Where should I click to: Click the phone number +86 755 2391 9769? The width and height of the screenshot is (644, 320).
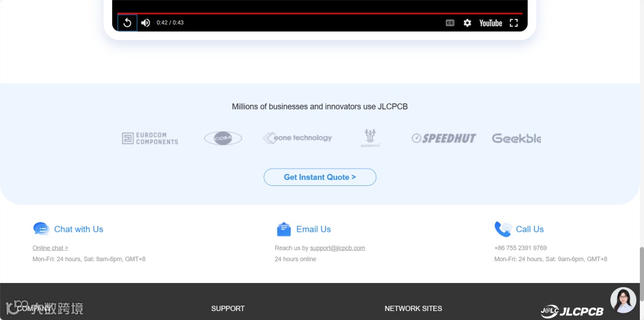521,248
